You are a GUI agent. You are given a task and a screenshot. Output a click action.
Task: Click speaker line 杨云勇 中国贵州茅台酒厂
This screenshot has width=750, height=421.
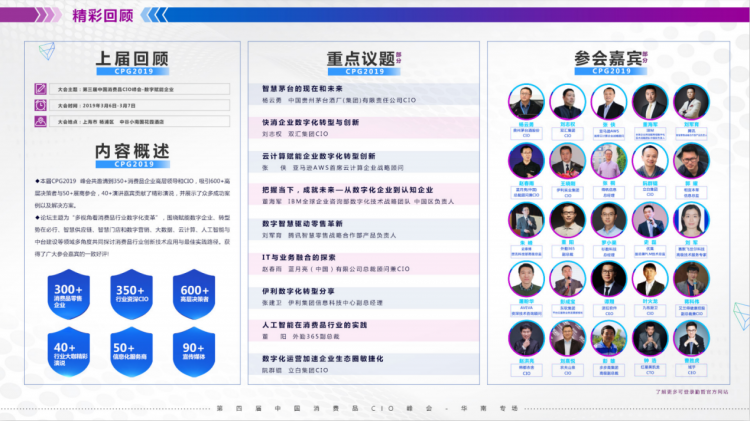[339, 100]
